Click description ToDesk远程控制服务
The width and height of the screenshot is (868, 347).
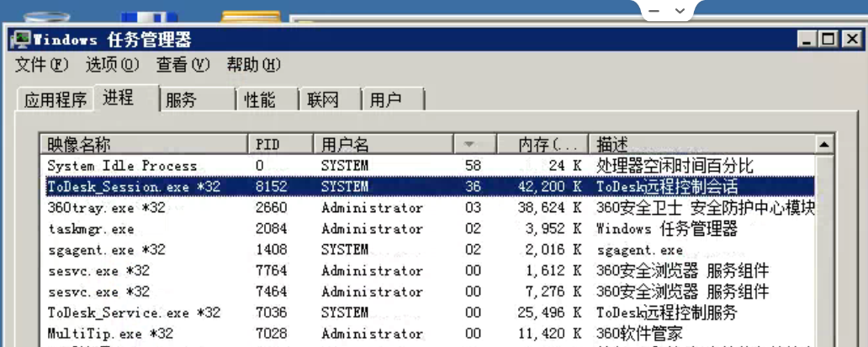(666, 312)
